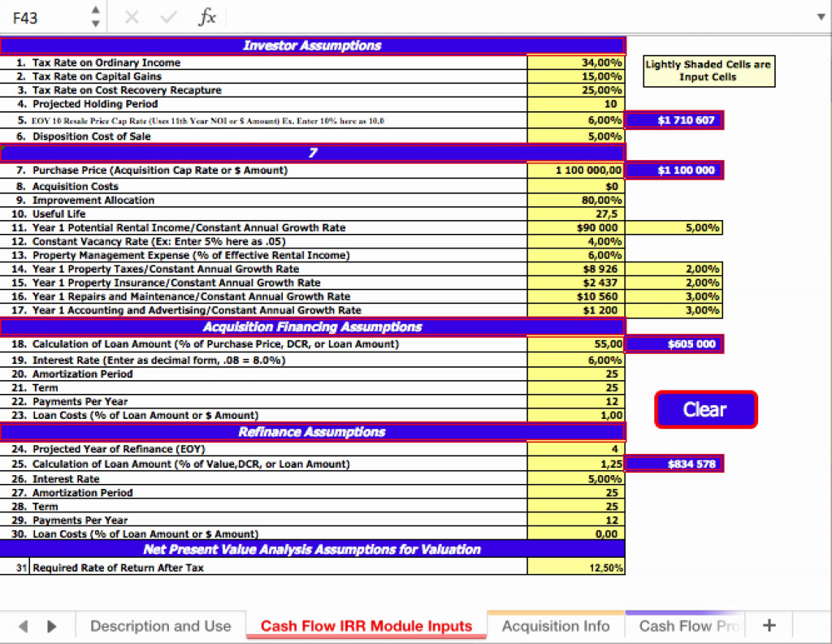Select Property Management Expense 6,00% cell
The image size is (832, 644).
tap(576, 255)
